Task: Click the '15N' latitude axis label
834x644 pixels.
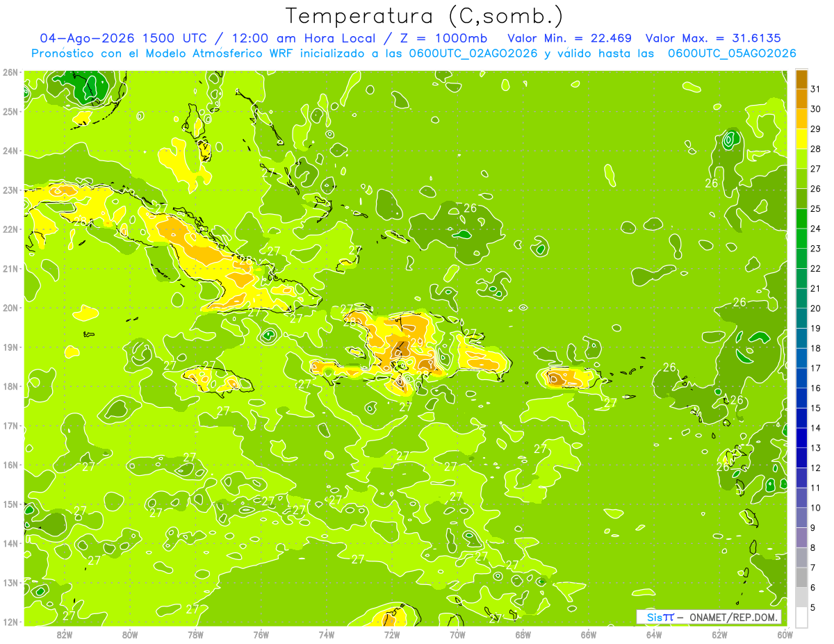Action: point(10,504)
